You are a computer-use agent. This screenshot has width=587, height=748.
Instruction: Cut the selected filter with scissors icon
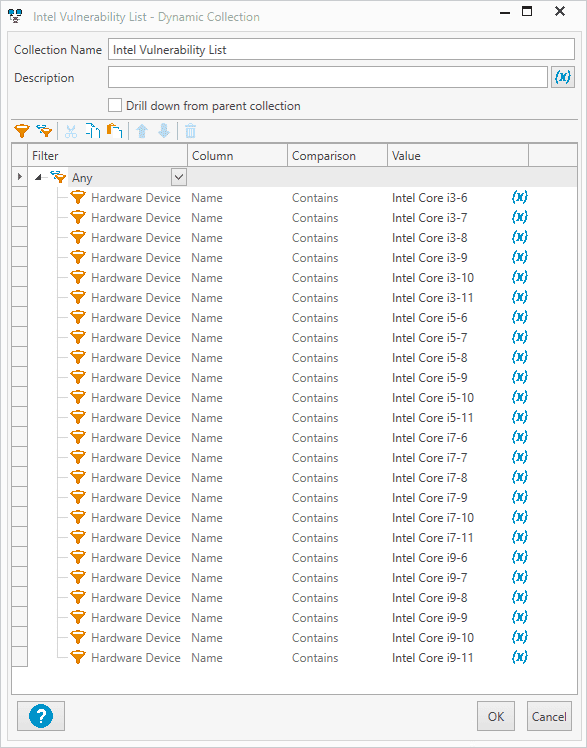tap(71, 131)
